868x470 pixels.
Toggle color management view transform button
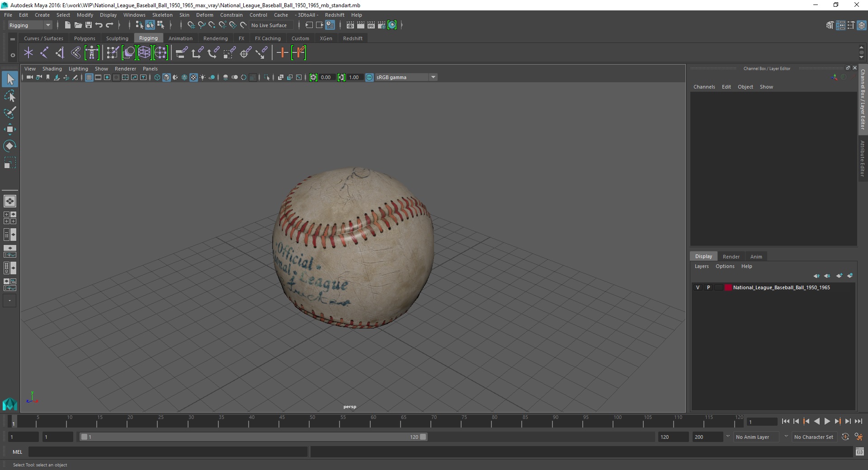point(369,77)
